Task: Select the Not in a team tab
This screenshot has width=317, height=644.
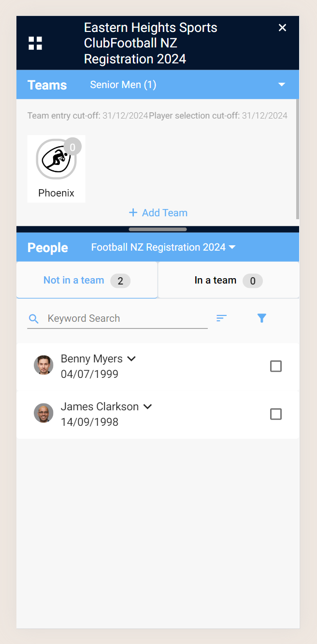Action: pos(87,280)
